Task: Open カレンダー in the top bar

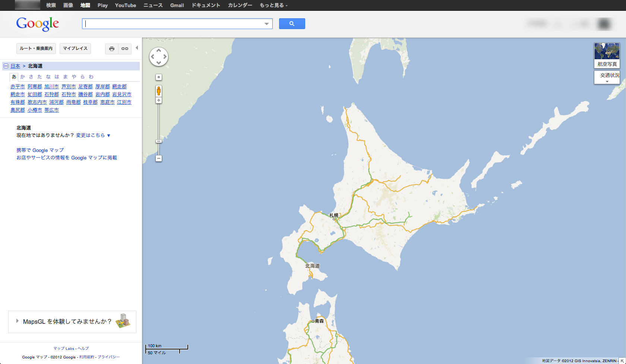Action: pos(240,5)
